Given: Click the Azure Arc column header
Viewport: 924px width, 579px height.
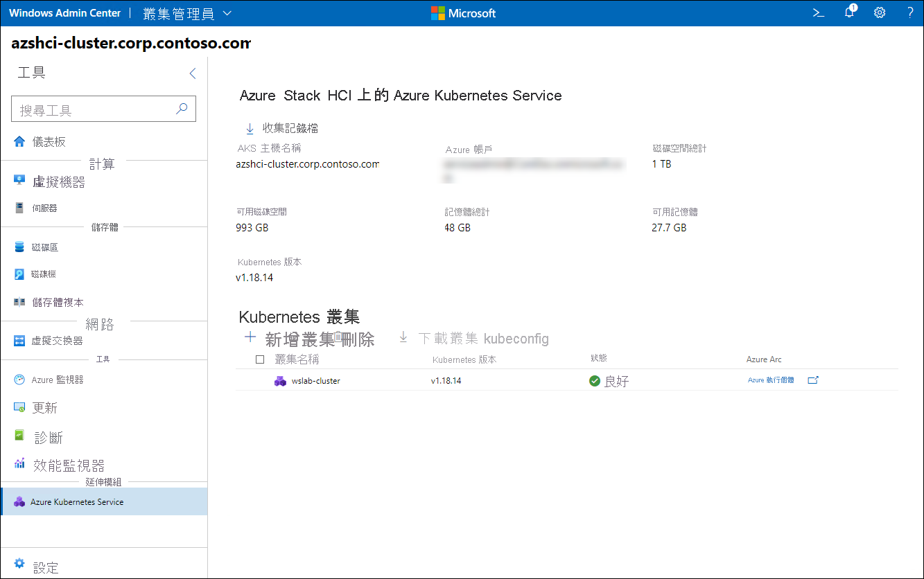Looking at the screenshot, I should 764,359.
